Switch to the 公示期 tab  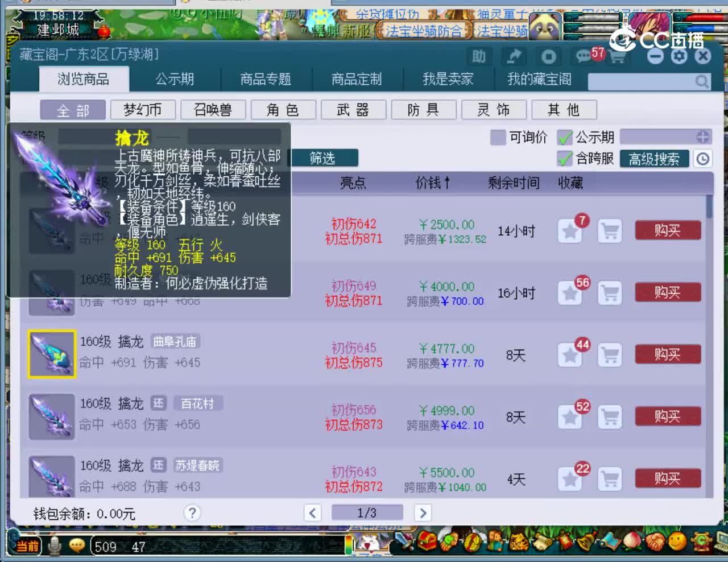pyautogui.click(x=175, y=79)
